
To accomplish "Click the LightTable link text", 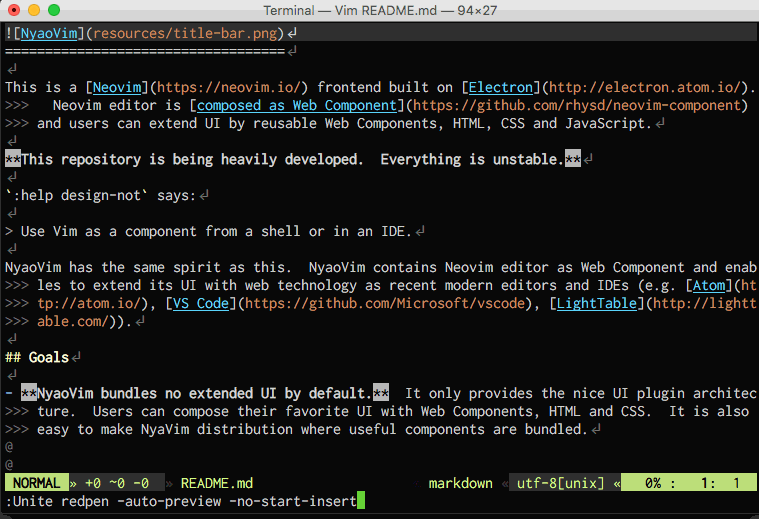I will click(x=596, y=304).
